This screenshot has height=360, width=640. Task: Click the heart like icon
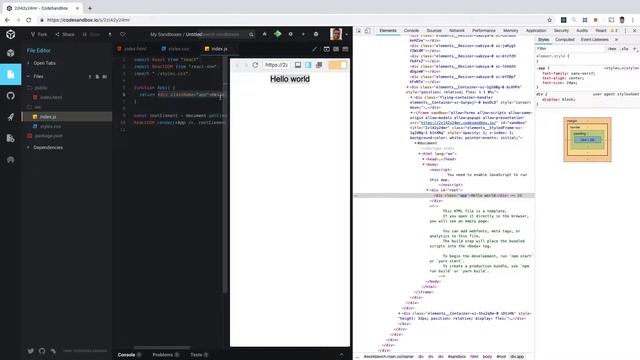(x=123, y=34)
